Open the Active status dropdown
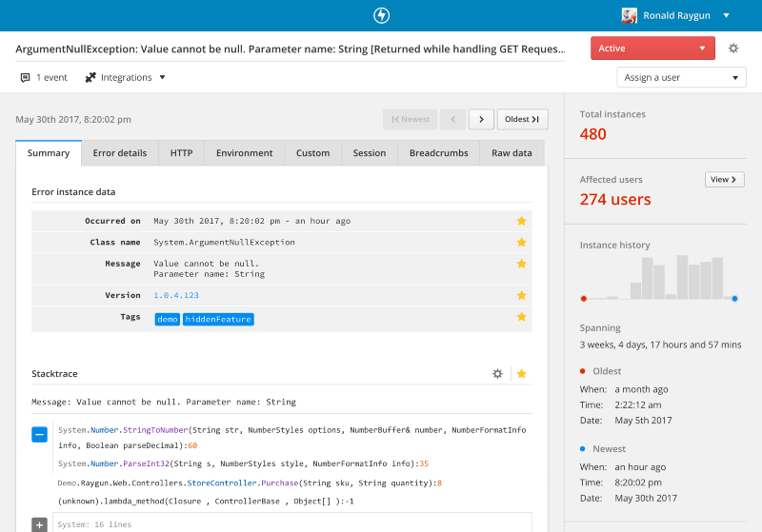The image size is (762, 532). click(x=652, y=48)
